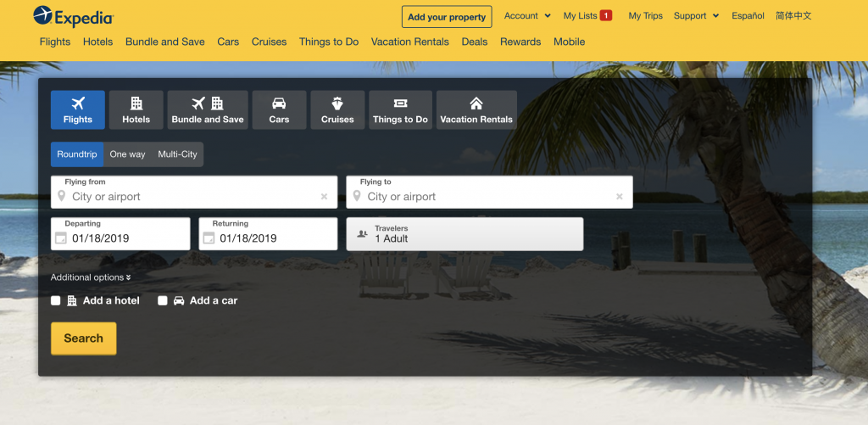868x425 pixels.
Task: Select the Flights airplane tab
Action: pos(77,109)
